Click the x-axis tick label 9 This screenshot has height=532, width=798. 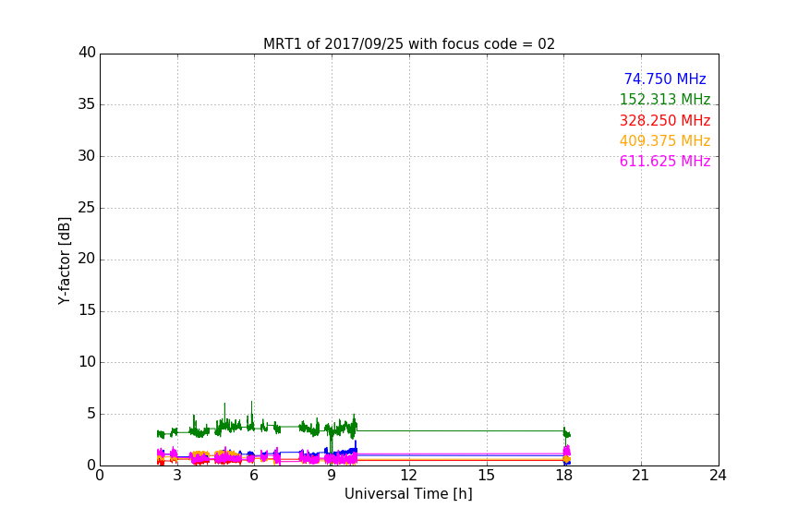pos(332,476)
